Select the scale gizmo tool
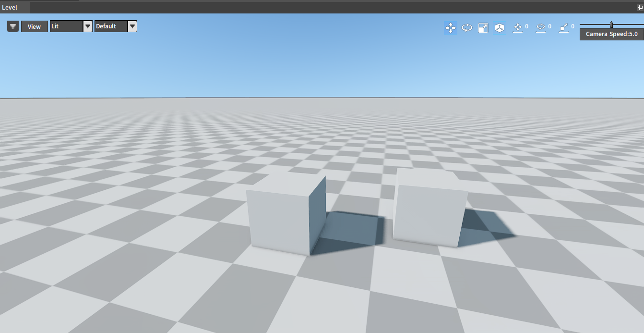 [x=483, y=28]
